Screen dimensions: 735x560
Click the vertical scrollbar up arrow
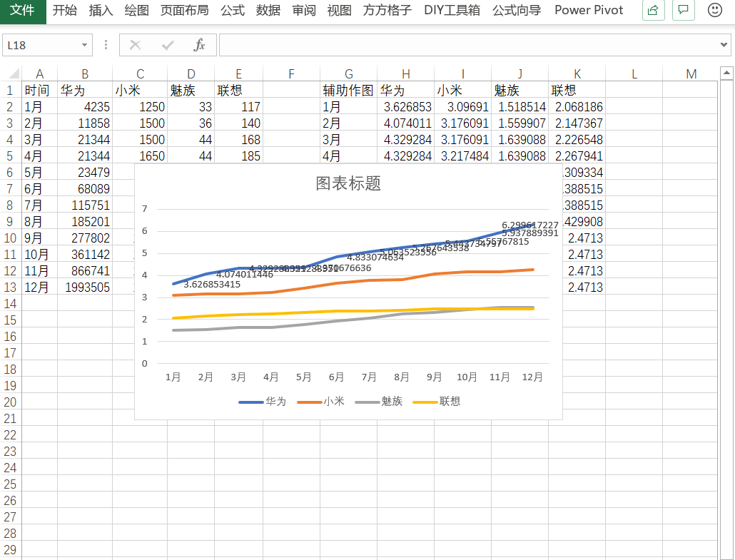[x=726, y=73]
